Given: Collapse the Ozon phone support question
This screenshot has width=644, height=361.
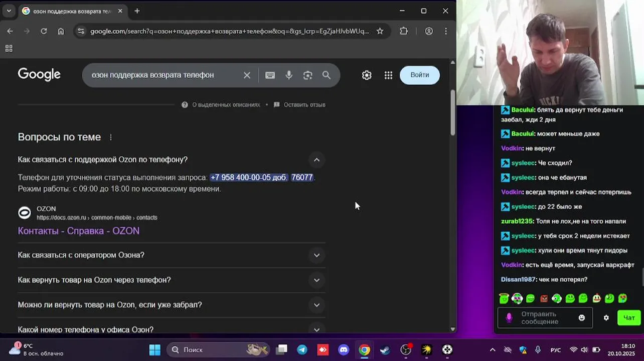Looking at the screenshot, I should (x=316, y=160).
